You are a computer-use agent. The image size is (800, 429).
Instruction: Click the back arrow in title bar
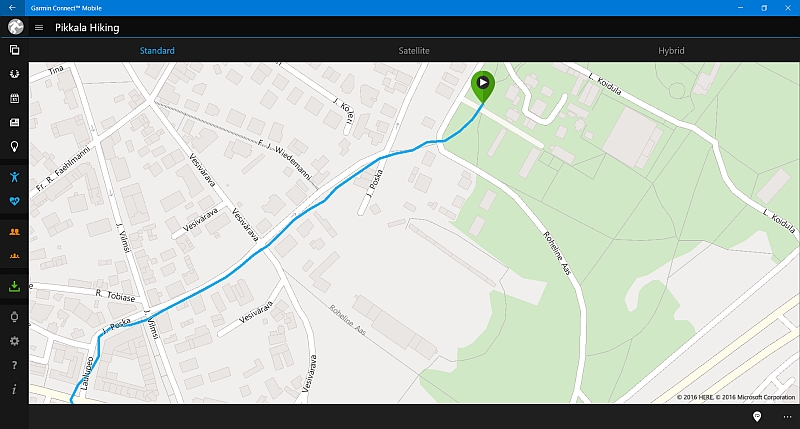coord(12,8)
